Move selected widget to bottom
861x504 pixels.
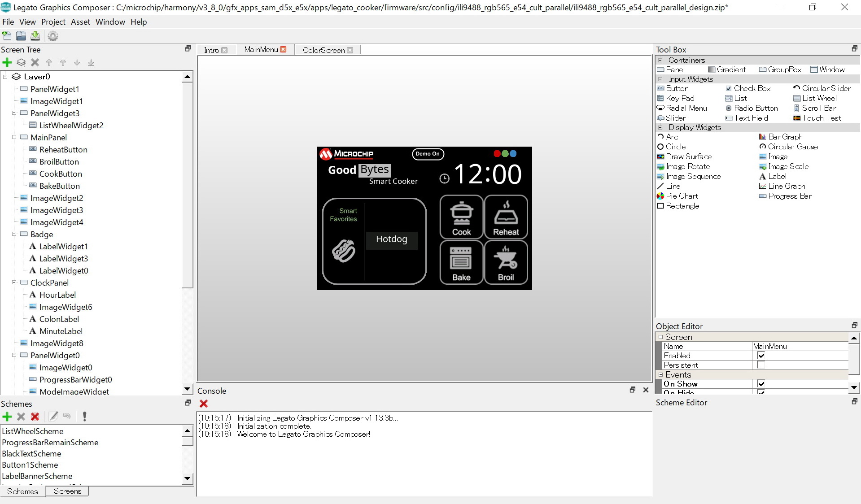tap(91, 62)
